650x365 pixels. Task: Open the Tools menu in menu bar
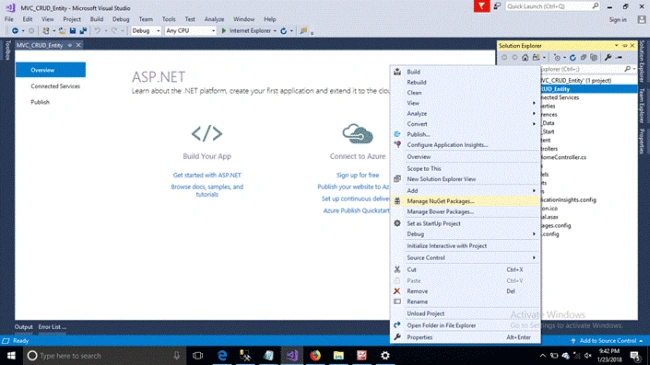(x=168, y=19)
